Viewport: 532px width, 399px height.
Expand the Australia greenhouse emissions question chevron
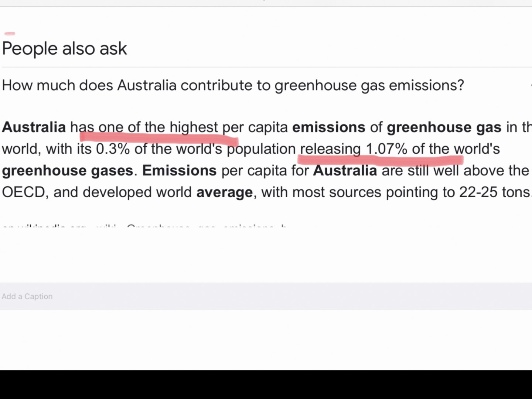pyautogui.click(x=530, y=85)
